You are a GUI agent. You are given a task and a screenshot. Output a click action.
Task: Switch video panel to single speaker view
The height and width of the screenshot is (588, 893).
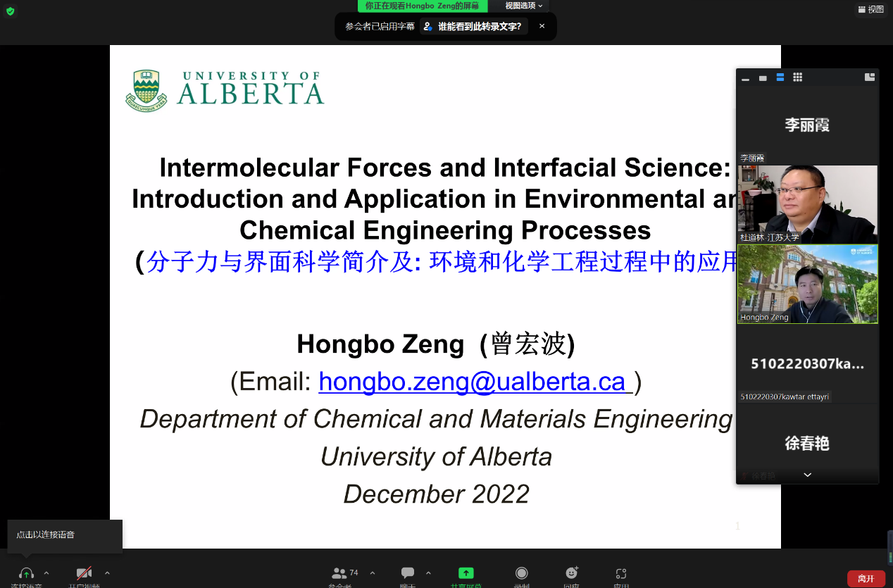pos(763,77)
